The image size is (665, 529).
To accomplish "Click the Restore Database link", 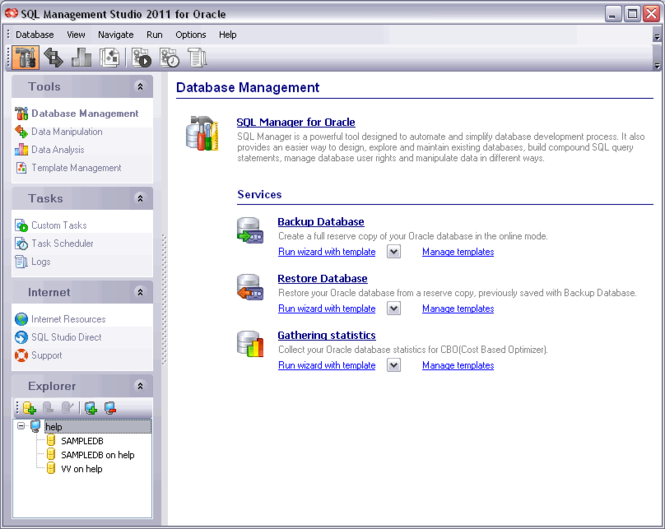I will tap(322, 278).
